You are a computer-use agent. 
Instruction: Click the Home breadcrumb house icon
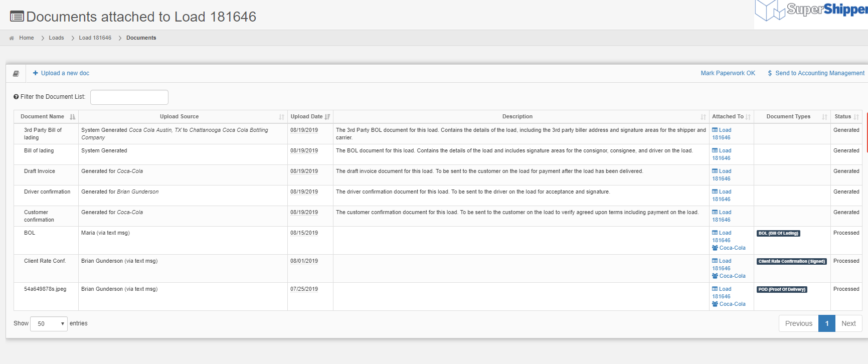click(12, 38)
